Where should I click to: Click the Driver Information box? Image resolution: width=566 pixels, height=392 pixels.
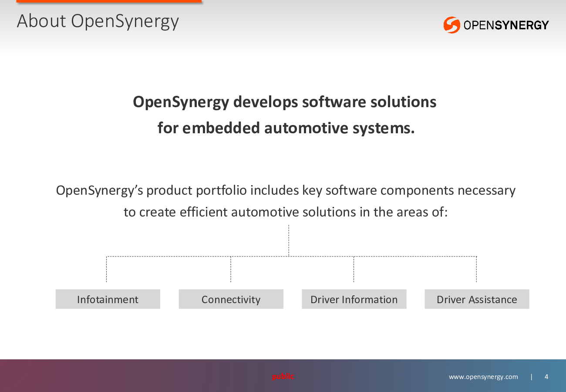coord(354,299)
